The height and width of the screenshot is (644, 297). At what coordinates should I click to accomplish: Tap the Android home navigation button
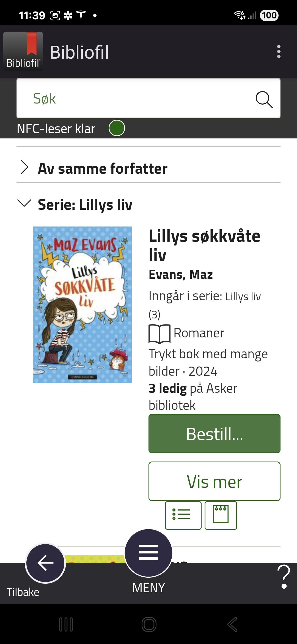point(149,624)
